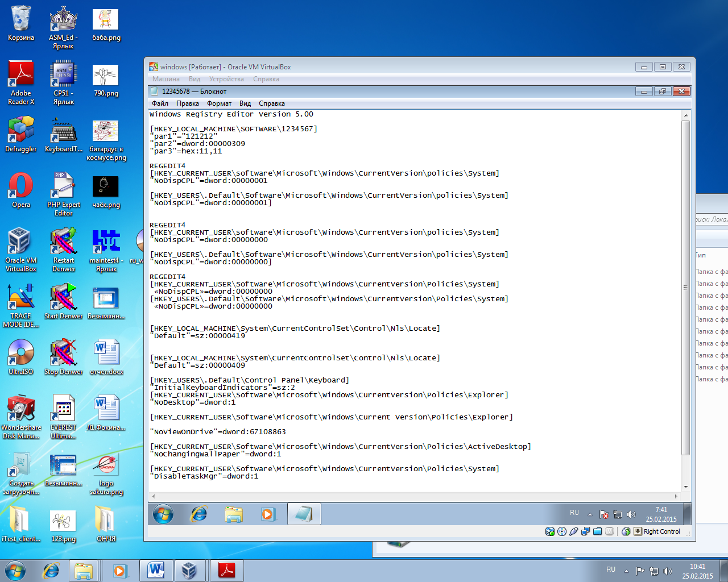Screen dimensions: 728x582
Task: Open the VirtualBox Справка menu
Action: tap(266, 79)
